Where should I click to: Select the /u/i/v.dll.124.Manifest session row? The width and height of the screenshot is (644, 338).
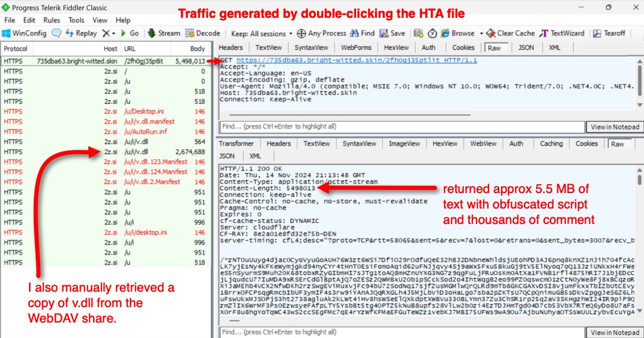105,172
